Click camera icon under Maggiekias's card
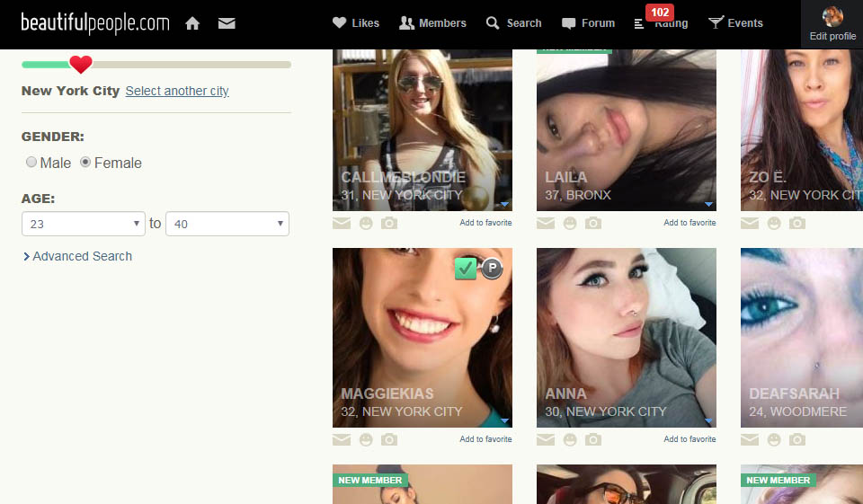Screen dimensions: 863x504 (x=389, y=439)
